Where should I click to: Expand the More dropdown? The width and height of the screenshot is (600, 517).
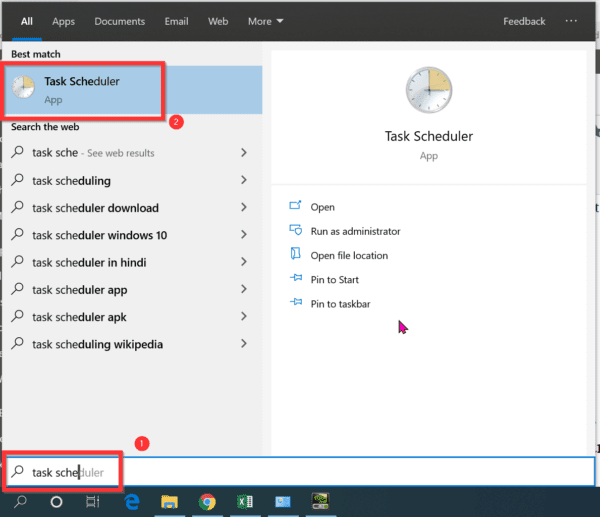[266, 21]
